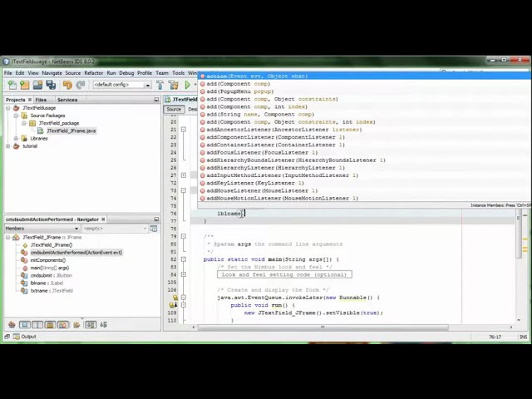532x399 pixels.
Task: Click the Save All toolbar icon
Action: 51,85
